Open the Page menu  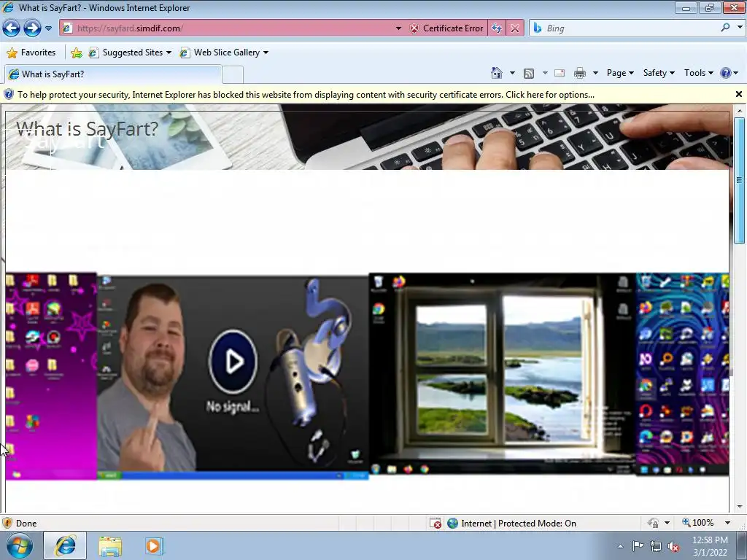[620, 73]
